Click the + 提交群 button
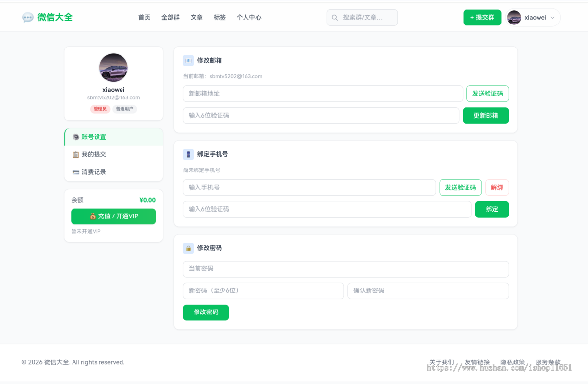Image resolution: width=588 pixels, height=384 pixels. [x=482, y=18]
